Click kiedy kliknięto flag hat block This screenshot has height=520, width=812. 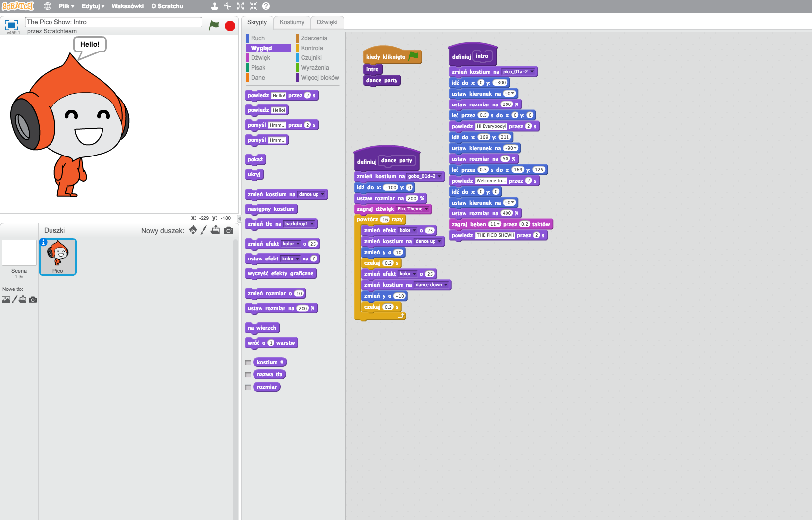tap(392, 56)
